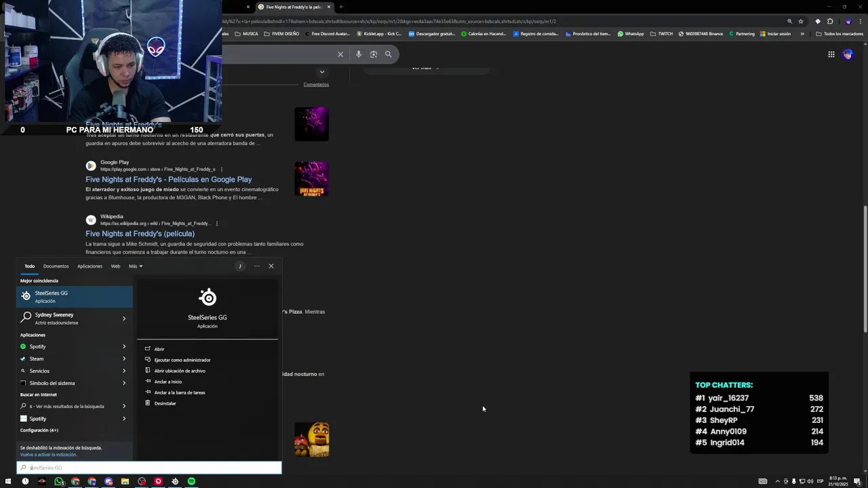
Task: Open the search user account J icon
Action: [x=239, y=266]
